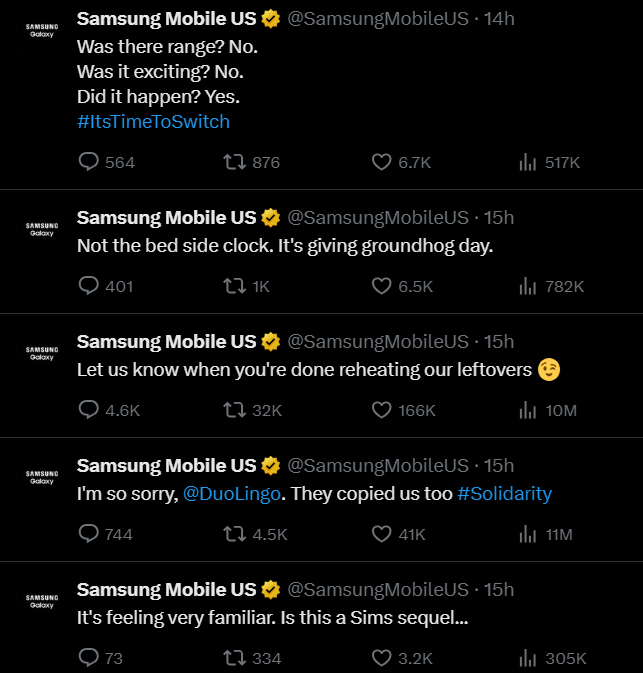This screenshot has width=643, height=673.
Task: Open the 14h timestamp of the first tweet
Action: coord(499,19)
